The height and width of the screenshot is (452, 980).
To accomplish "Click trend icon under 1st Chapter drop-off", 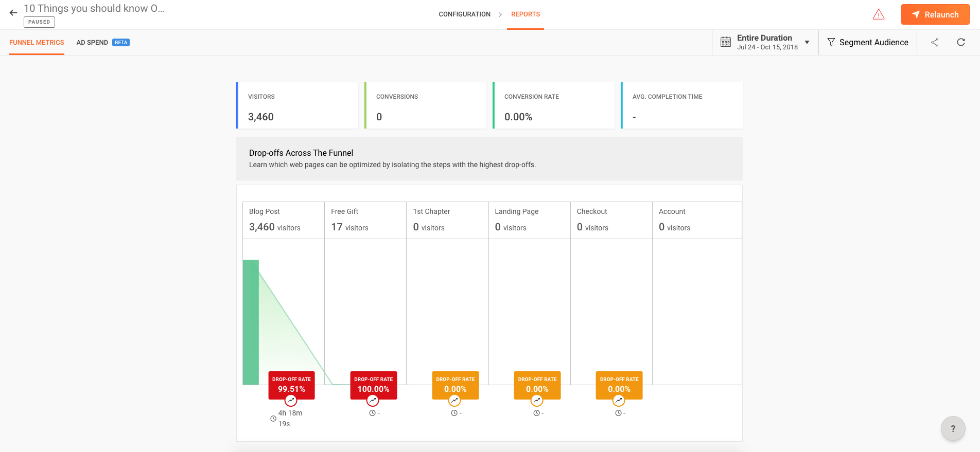I will pyautogui.click(x=454, y=400).
